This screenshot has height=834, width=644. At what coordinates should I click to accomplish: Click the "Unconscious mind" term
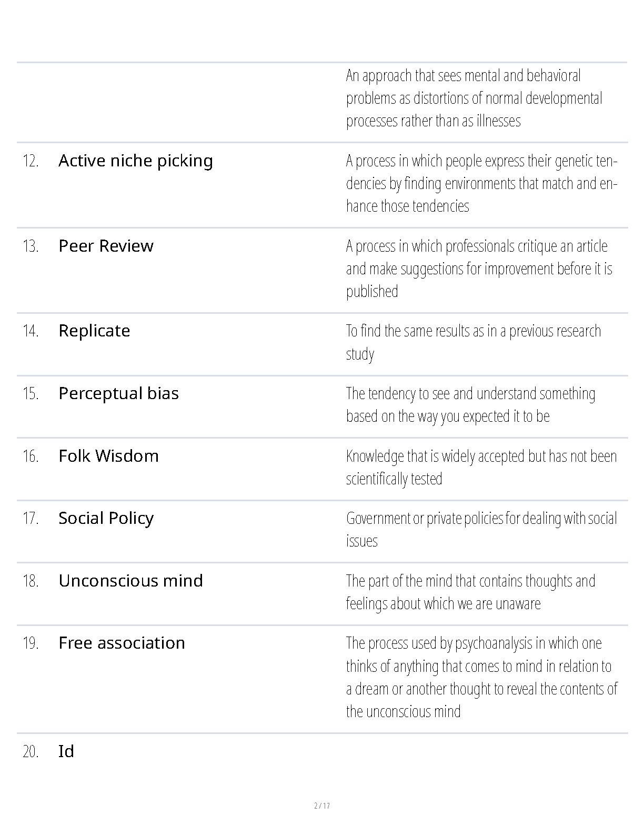(130, 581)
